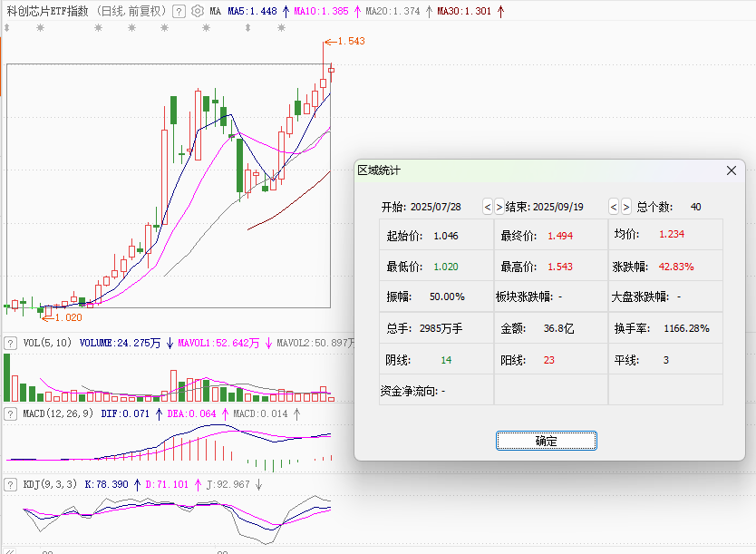
Task: Click the 换手率 1166.28% cell
Action: [665, 328]
